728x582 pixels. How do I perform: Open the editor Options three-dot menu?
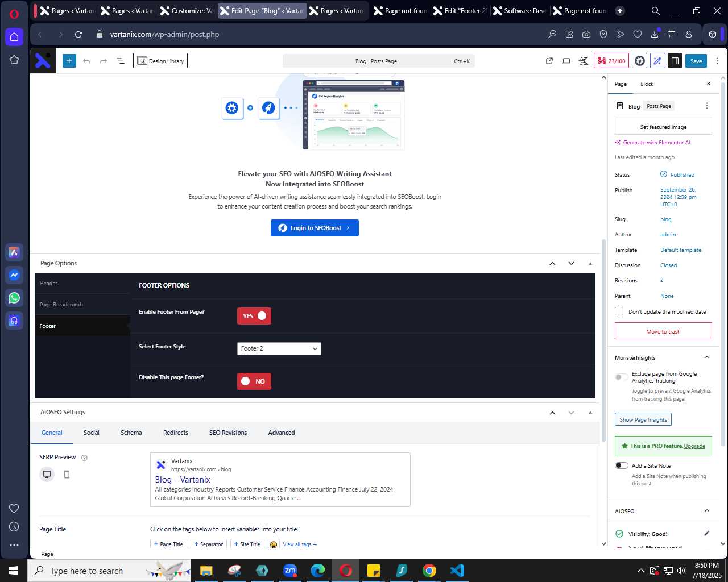[x=717, y=61]
